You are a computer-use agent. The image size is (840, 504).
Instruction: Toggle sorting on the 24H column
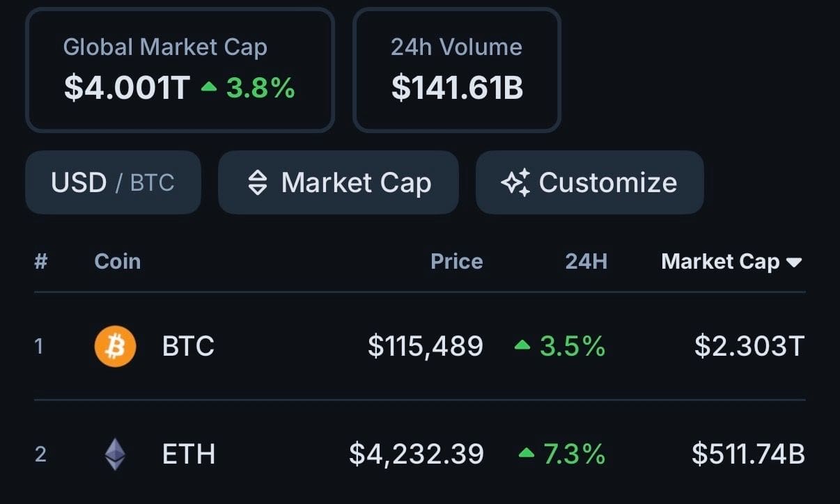click(x=587, y=261)
